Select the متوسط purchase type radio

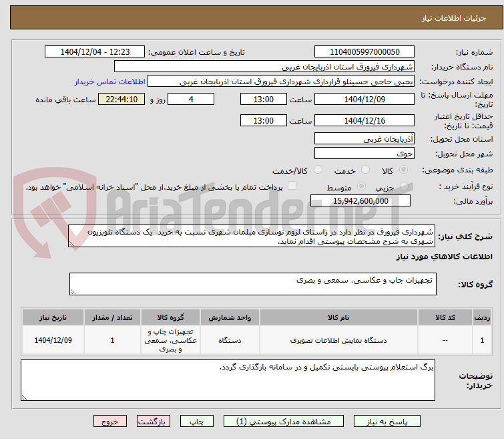pos(361,186)
